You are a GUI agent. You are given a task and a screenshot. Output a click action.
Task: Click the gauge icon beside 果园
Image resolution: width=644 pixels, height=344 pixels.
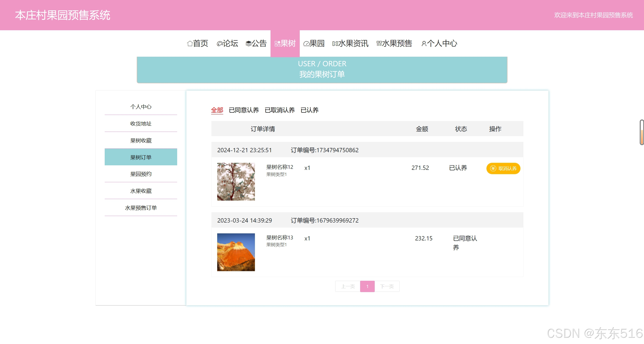tap(306, 44)
